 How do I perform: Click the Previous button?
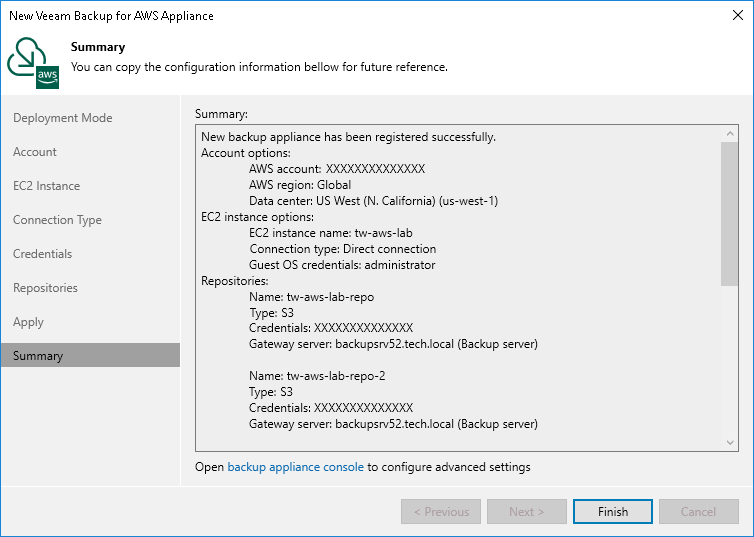[x=441, y=512]
